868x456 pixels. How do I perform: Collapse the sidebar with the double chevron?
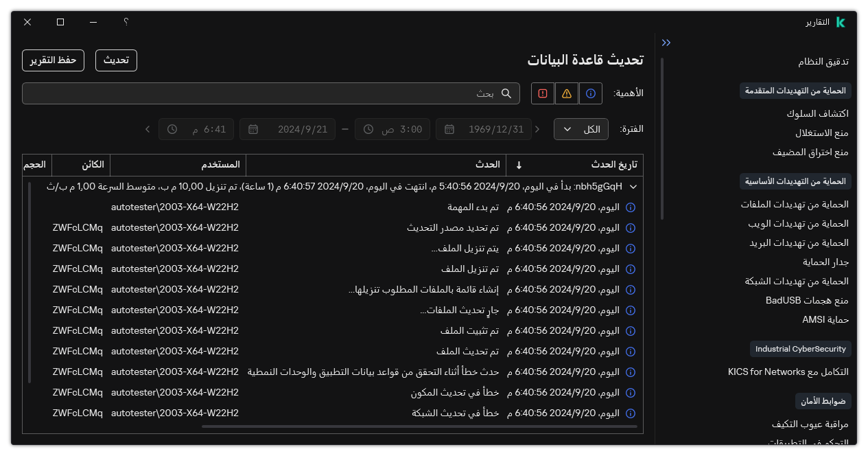click(666, 42)
